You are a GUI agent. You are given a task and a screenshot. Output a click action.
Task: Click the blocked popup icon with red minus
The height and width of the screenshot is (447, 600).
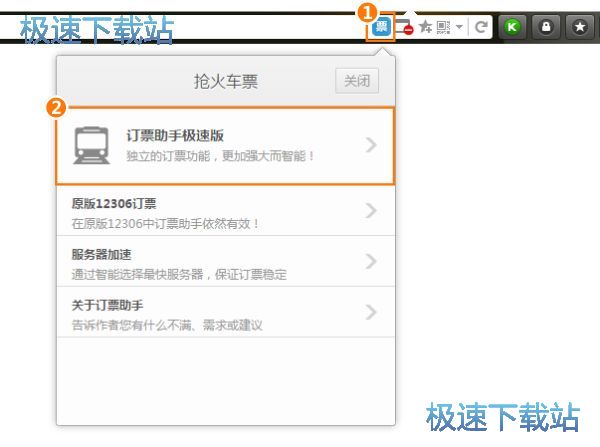pyautogui.click(x=404, y=27)
